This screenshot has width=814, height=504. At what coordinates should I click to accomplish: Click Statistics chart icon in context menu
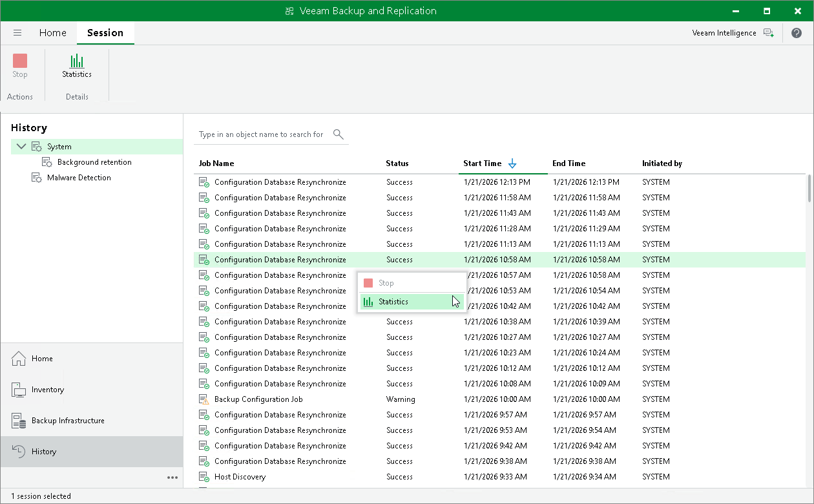tap(368, 302)
